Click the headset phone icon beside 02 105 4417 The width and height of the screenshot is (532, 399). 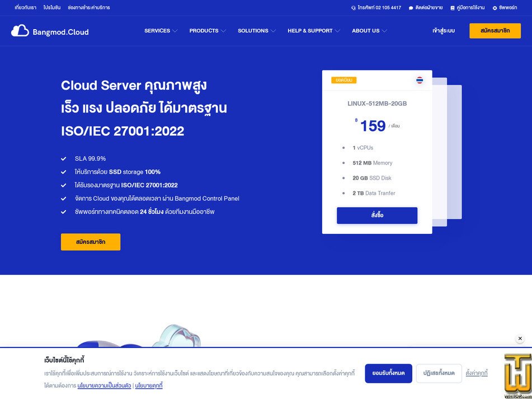(x=353, y=8)
